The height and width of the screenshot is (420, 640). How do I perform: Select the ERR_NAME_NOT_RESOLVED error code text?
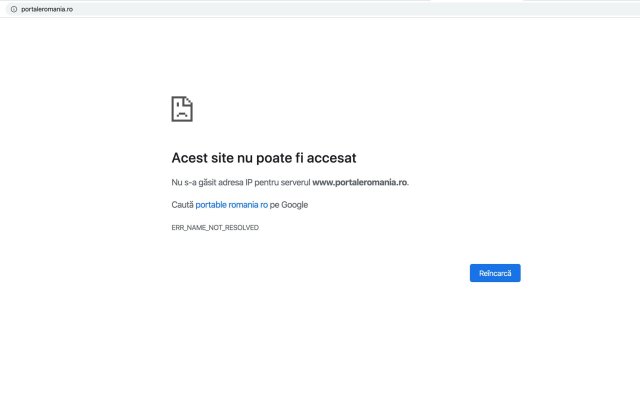pyautogui.click(x=215, y=227)
